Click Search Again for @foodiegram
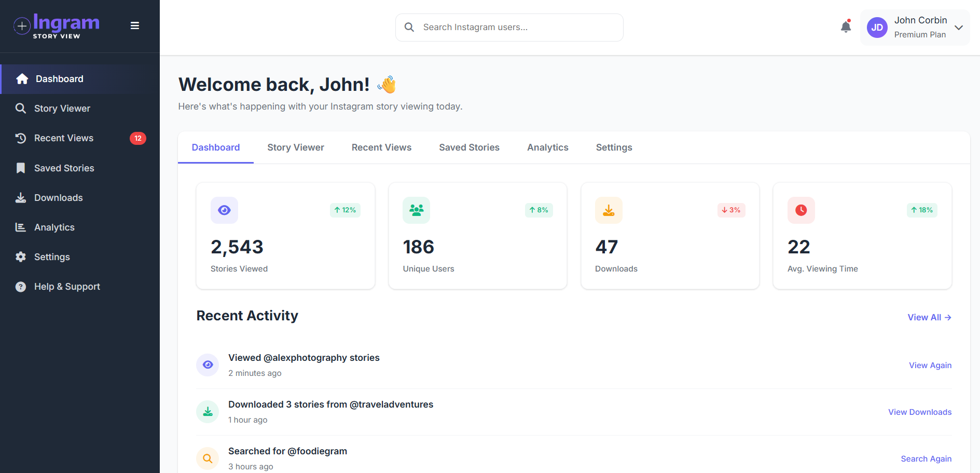The image size is (980, 473). tap(926, 458)
